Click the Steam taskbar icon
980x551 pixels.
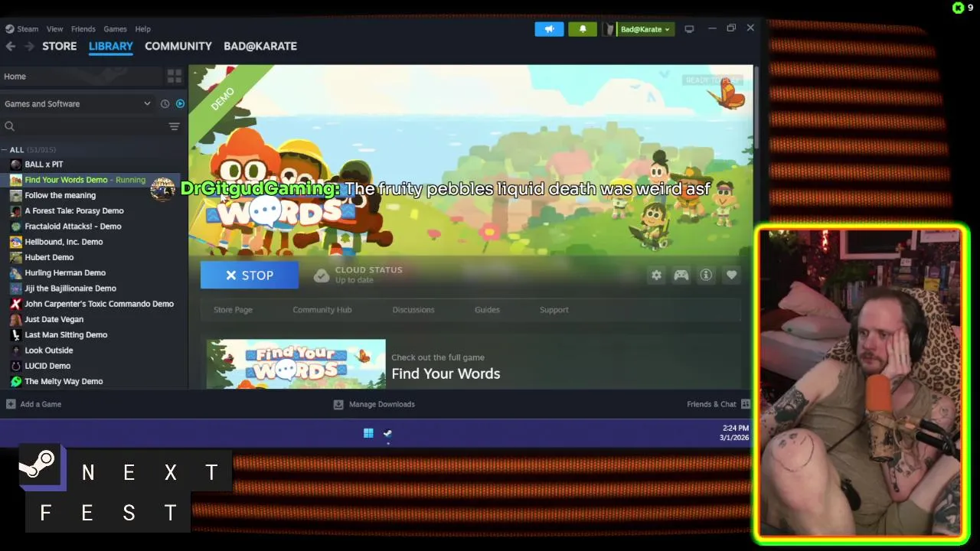(387, 434)
